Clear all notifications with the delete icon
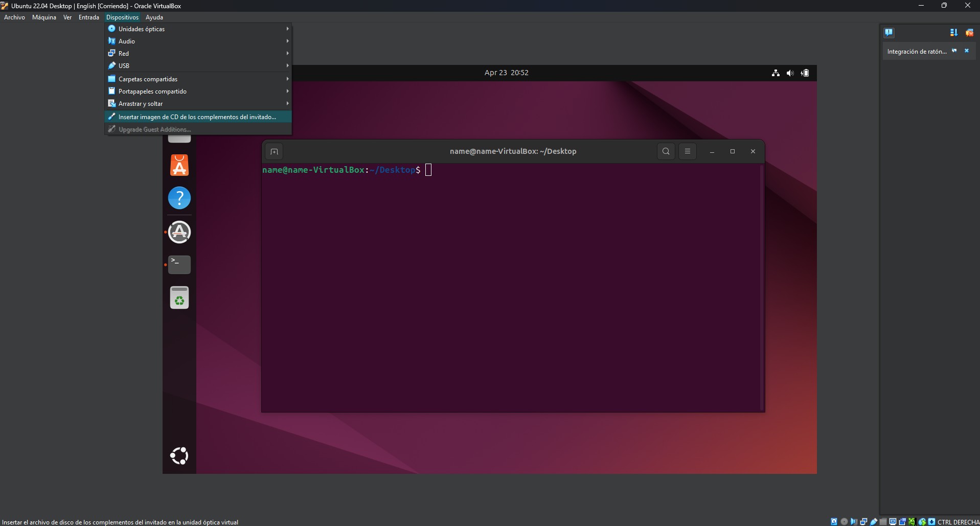Viewport: 980px width, 526px height. tap(969, 33)
